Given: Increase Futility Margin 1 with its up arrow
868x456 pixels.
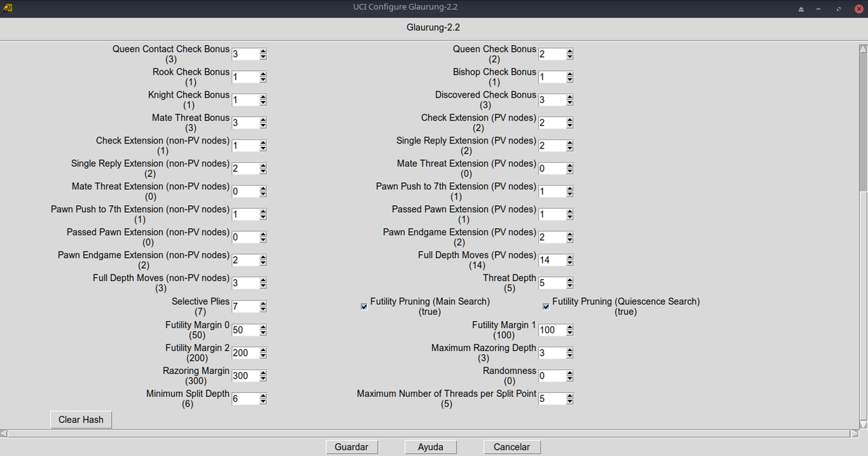Looking at the screenshot, I should pyautogui.click(x=570, y=327).
